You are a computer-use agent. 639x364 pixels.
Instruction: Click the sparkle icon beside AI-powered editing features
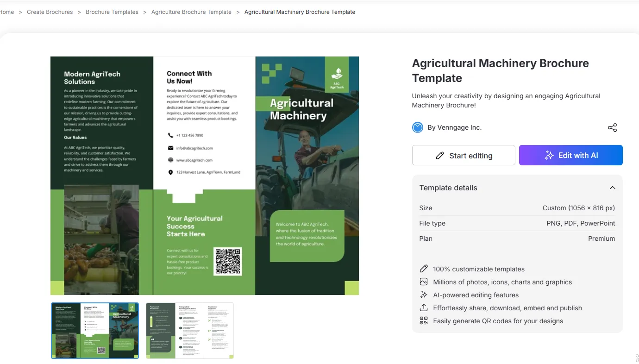click(423, 295)
